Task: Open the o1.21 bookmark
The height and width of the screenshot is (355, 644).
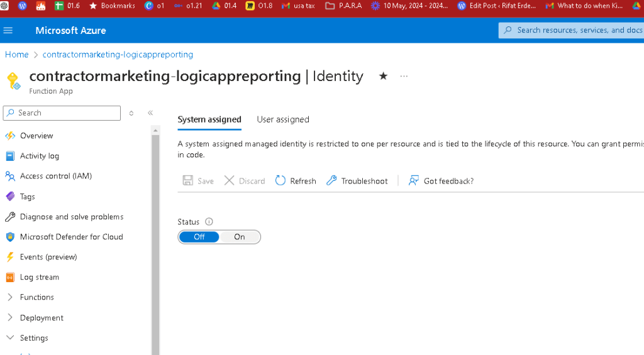Action: coord(187,6)
